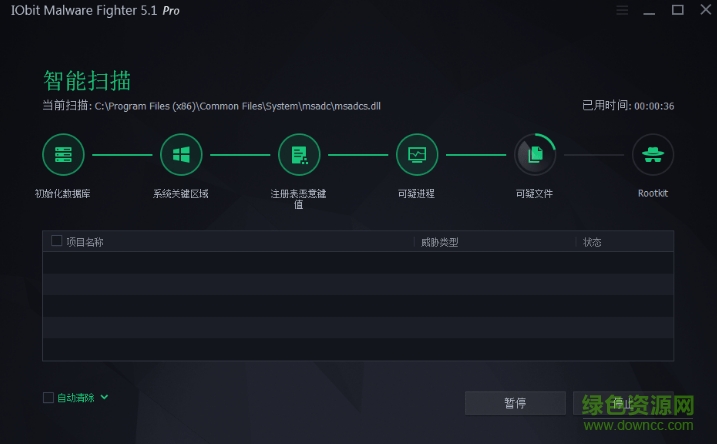Click the suspicious files scanning icon
Image resolution: width=717 pixels, height=444 pixels.
pyautogui.click(x=535, y=155)
